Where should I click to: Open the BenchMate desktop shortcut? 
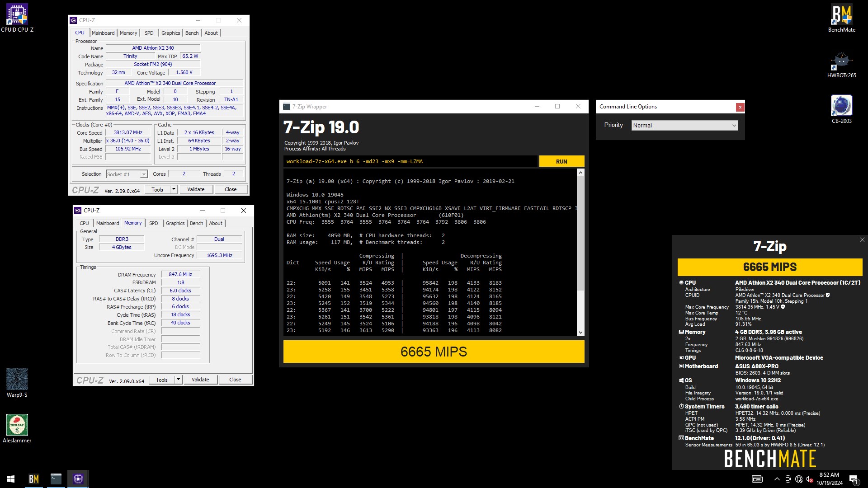pos(841,18)
